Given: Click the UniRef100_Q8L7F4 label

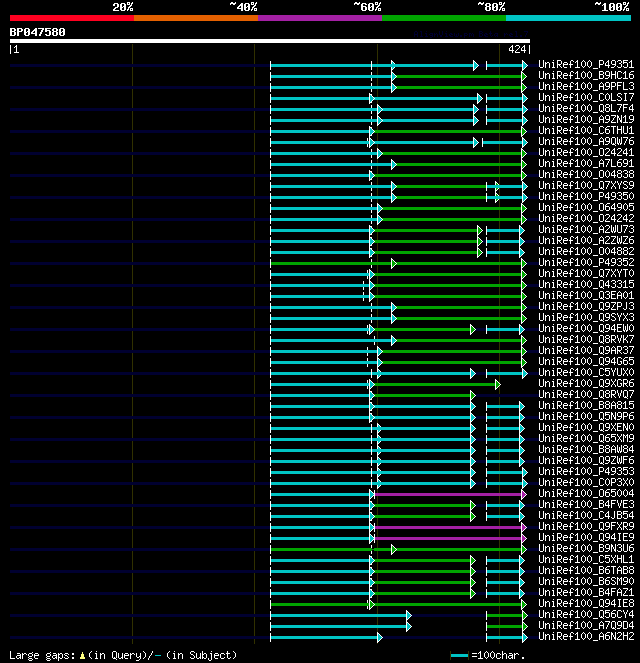Looking at the screenshot, I should (x=586, y=108).
